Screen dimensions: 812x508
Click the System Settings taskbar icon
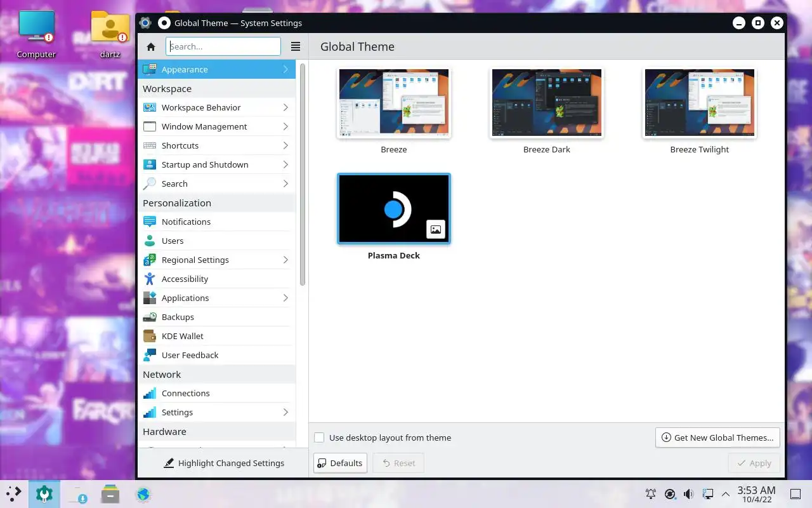pyautogui.click(x=44, y=493)
